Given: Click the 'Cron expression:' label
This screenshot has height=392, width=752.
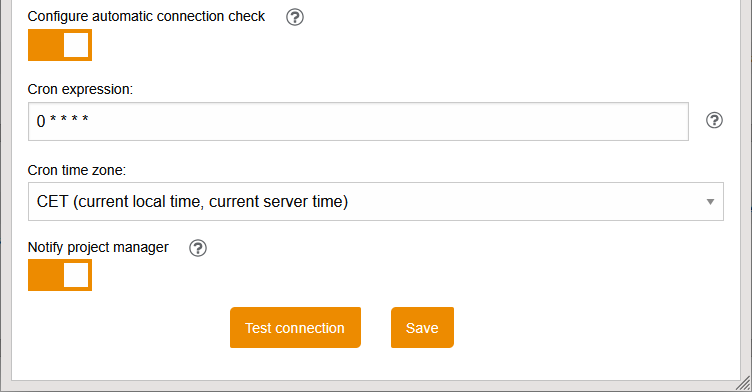Looking at the screenshot, I should pyautogui.click(x=80, y=89).
